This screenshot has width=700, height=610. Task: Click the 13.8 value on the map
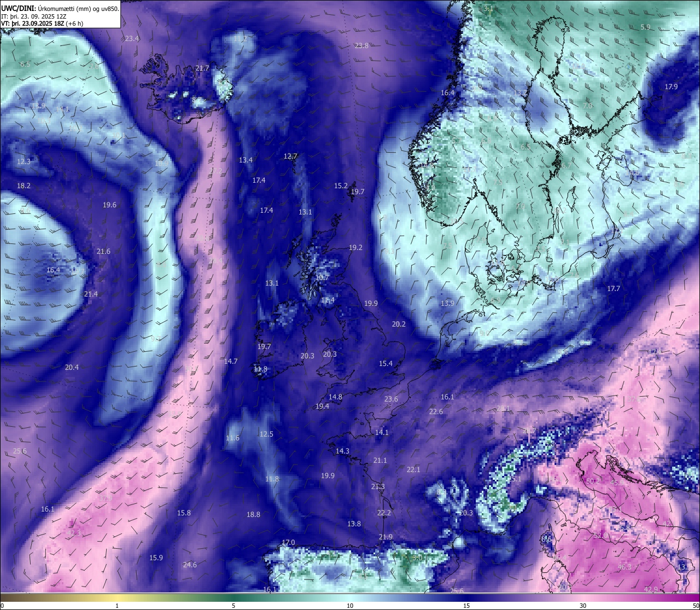[x=354, y=524]
